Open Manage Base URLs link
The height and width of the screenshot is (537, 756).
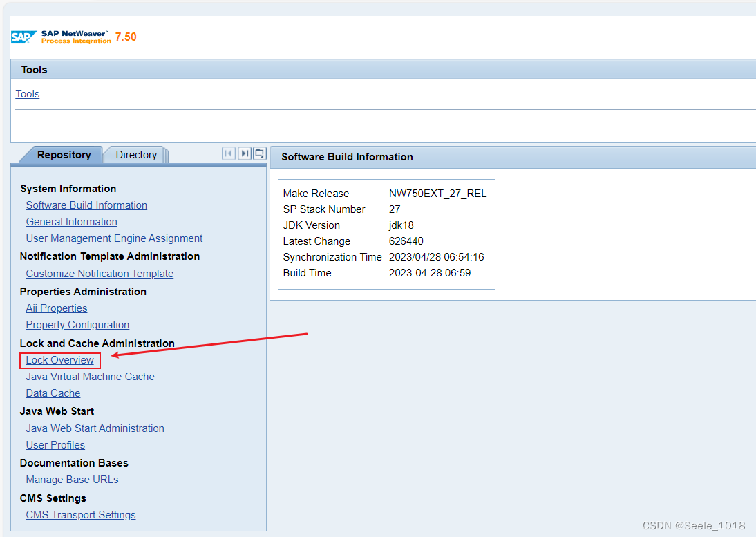pyautogui.click(x=73, y=480)
